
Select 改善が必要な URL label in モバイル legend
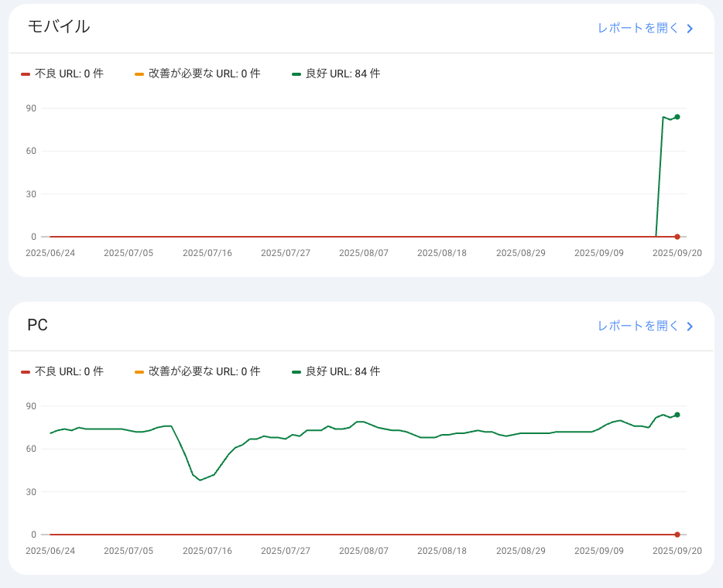[x=204, y=73]
